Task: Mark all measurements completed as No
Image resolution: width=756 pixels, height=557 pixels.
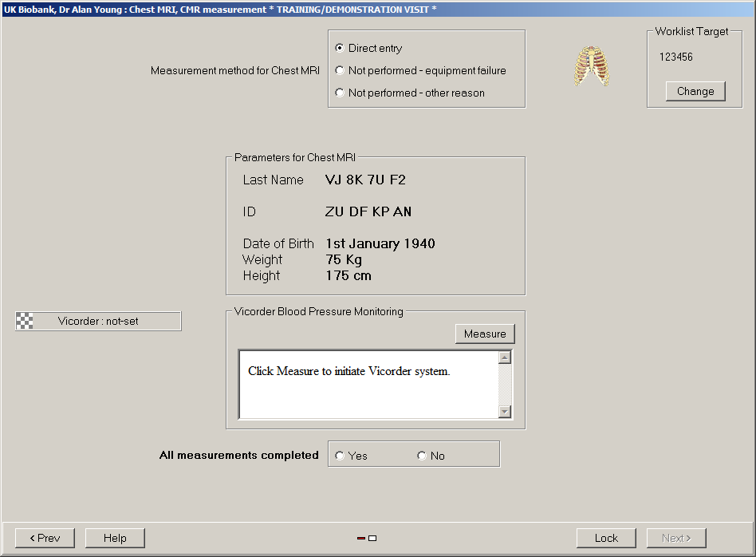Action: click(422, 456)
